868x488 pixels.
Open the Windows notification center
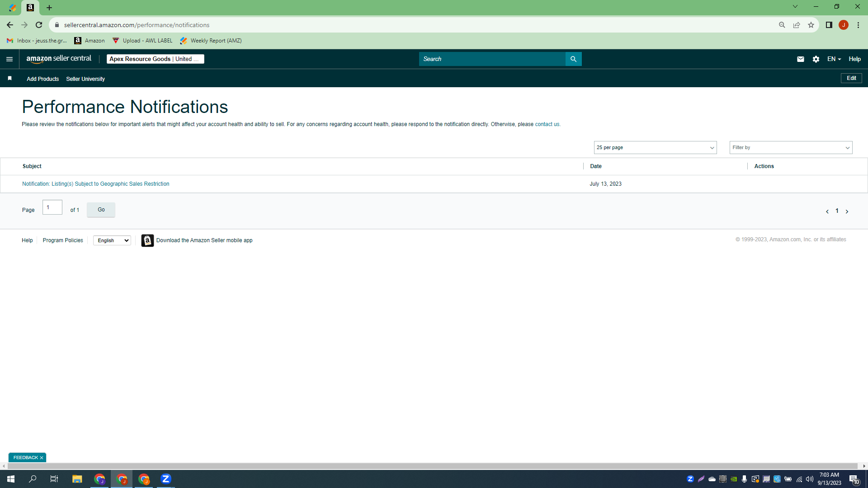[854, 479]
